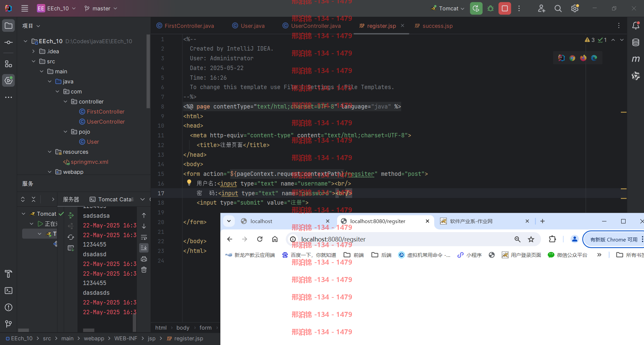Collapse the src folder
This screenshot has height=345, width=644.
click(34, 61)
